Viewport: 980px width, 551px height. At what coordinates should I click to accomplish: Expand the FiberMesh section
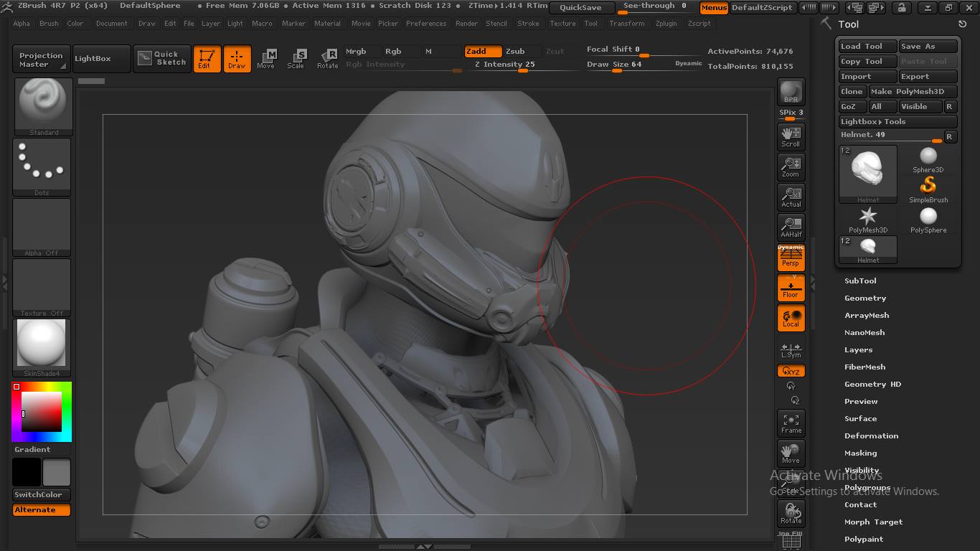tap(864, 367)
